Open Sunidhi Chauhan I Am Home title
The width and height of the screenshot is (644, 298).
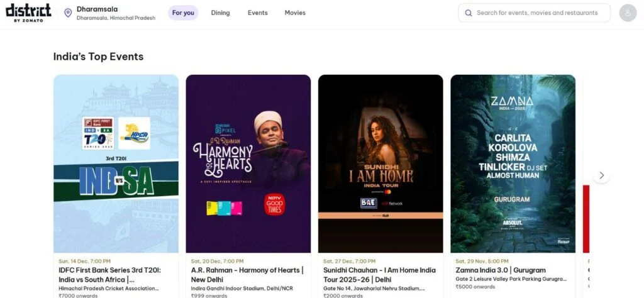click(379, 275)
